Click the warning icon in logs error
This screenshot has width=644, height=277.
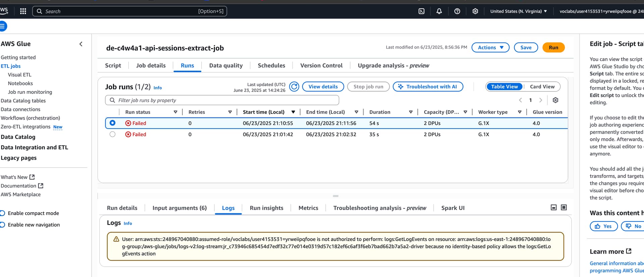(116, 239)
